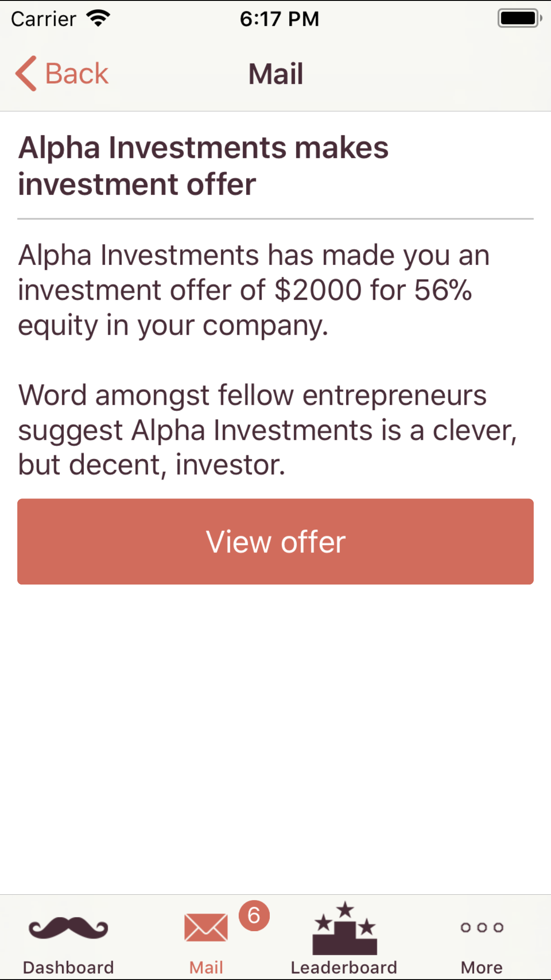The image size is (551, 980).
Task: Open Leaderboard via the podium stars icon
Action: point(344,929)
